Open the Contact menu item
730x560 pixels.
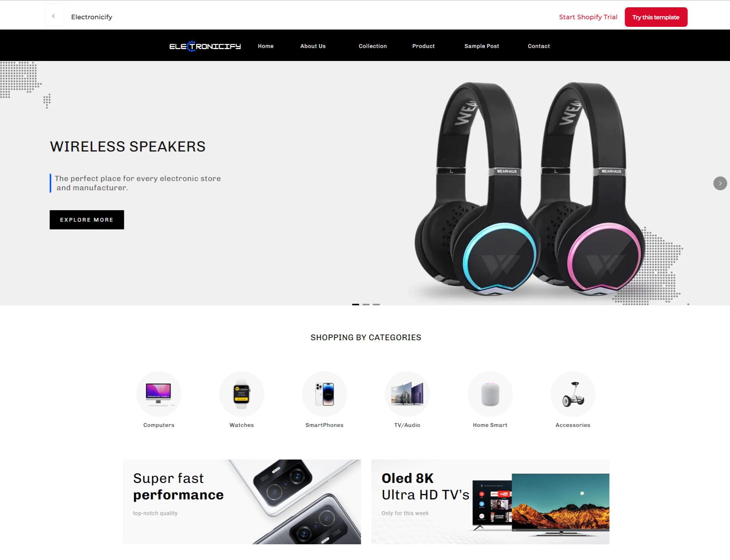click(539, 46)
